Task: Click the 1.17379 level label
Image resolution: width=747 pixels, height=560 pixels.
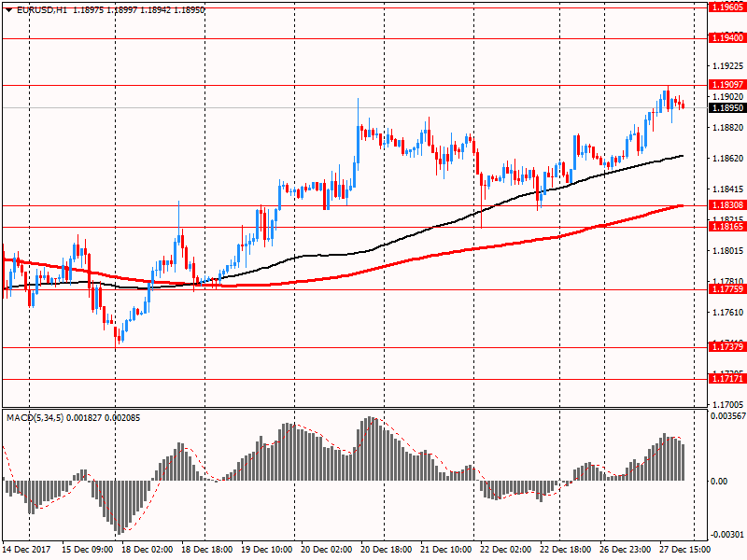Action: (727, 347)
